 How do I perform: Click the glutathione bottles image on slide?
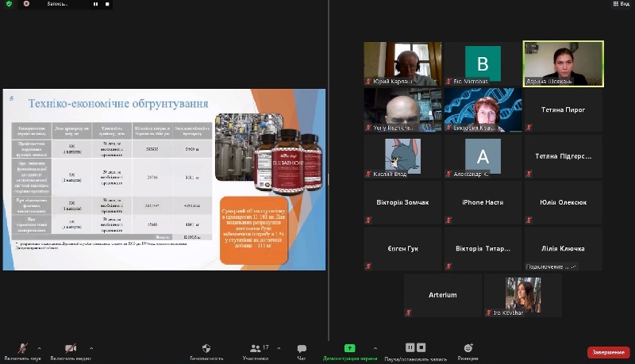tap(288, 161)
